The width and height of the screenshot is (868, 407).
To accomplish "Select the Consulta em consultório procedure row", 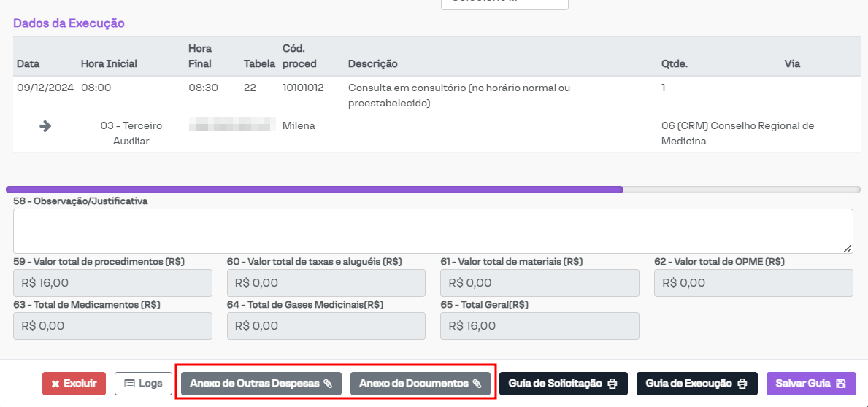I will 458,96.
